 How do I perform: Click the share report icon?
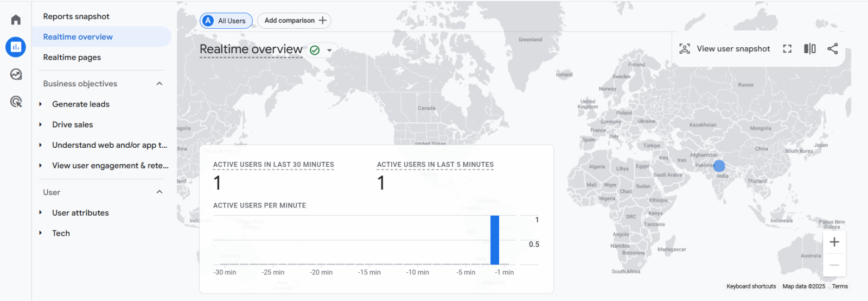[x=833, y=49]
